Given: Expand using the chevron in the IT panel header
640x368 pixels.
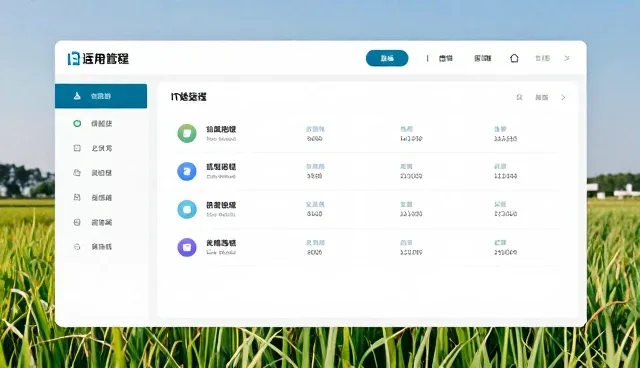Looking at the screenshot, I should [563, 97].
